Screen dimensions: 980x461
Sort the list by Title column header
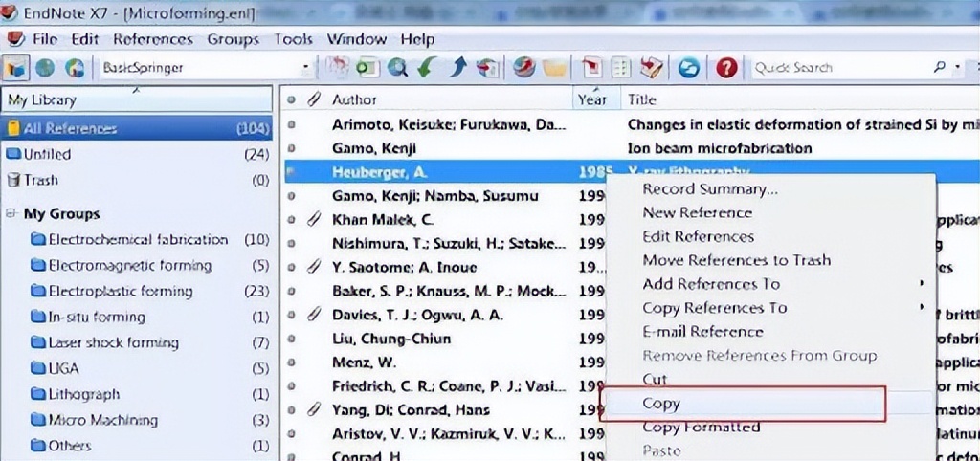pyautogui.click(x=642, y=99)
